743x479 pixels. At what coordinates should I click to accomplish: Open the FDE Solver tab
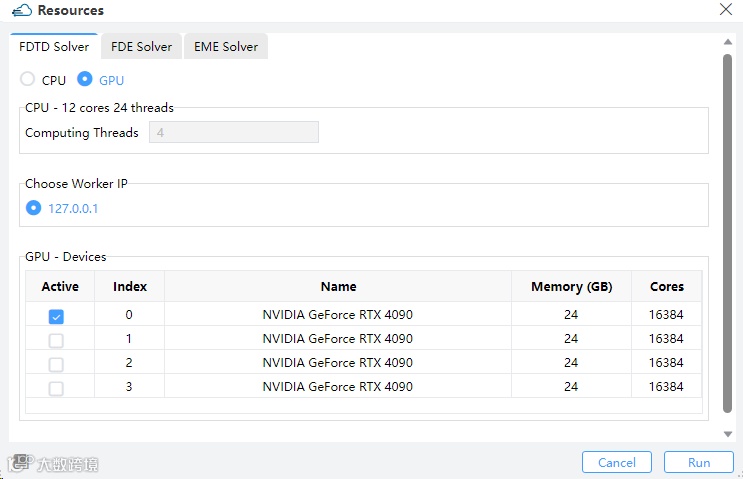coord(141,47)
